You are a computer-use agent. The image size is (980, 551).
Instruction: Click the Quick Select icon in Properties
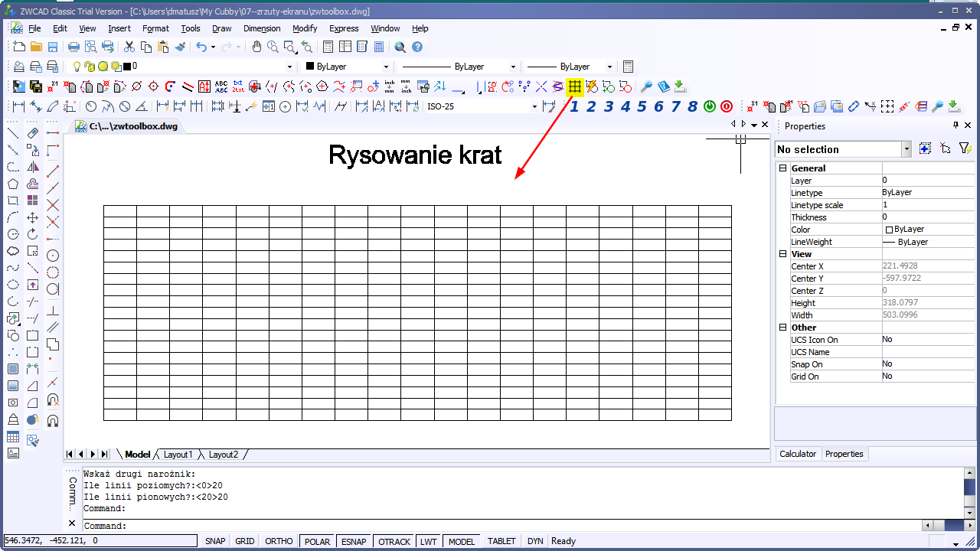coord(965,148)
